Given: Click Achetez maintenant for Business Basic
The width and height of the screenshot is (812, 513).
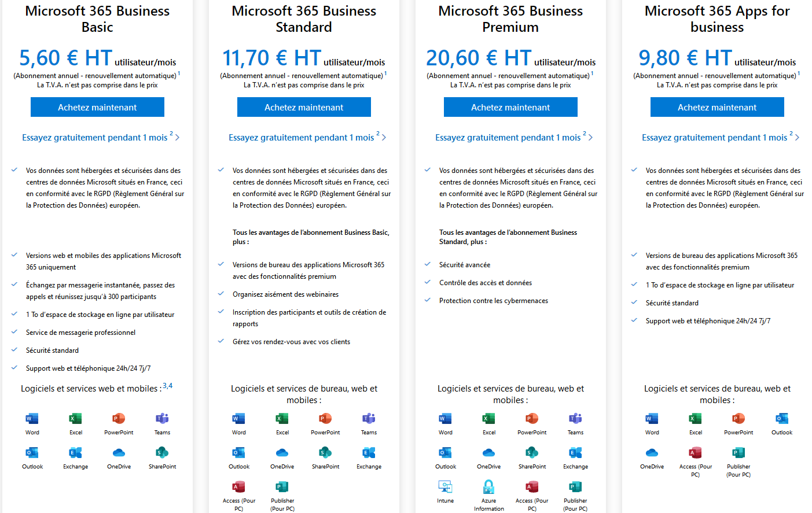Looking at the screenshot, I should click(97, 107).
